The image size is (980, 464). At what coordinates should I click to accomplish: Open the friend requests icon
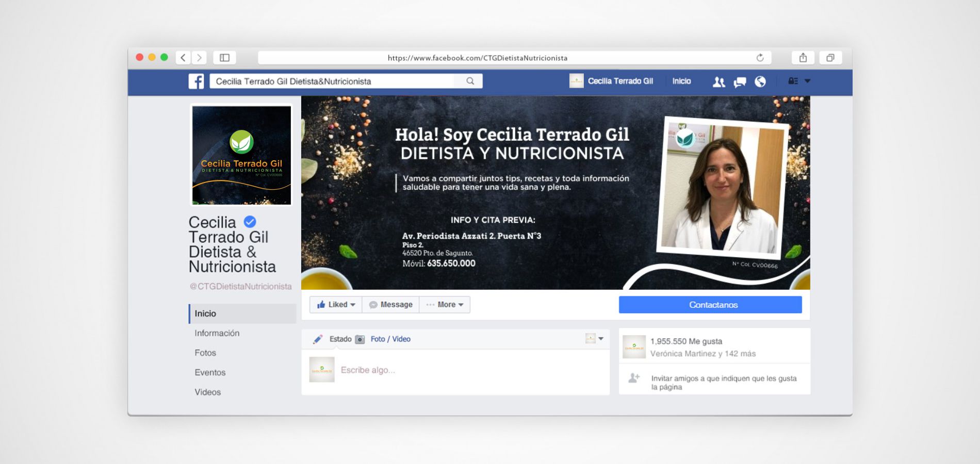pos(718,81)
